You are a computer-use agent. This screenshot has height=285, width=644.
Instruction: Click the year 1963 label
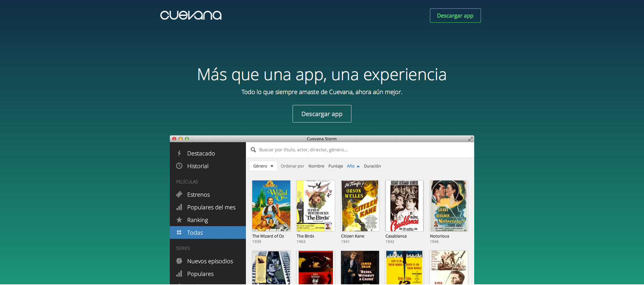pyautogui.click(x=301, y=242)
